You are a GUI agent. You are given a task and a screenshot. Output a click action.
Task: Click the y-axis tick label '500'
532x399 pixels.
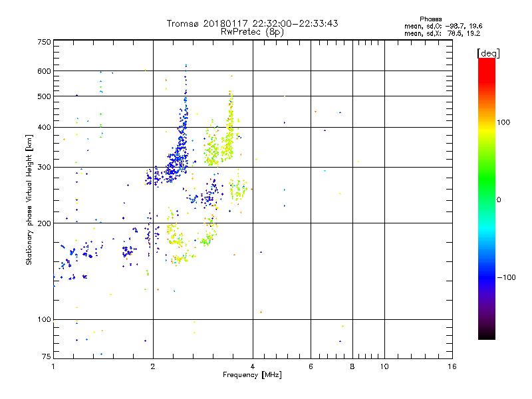coord(44,96)
